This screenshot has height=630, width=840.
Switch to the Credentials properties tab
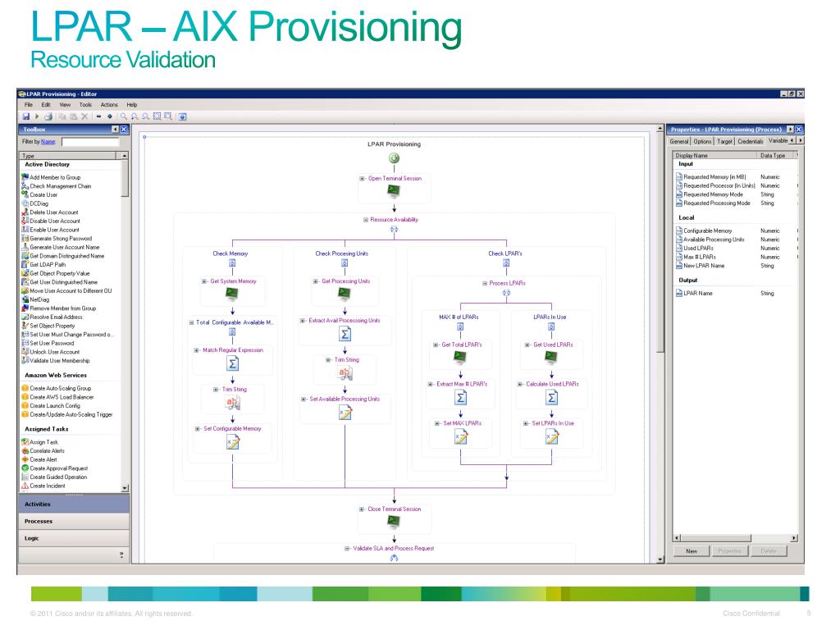click(750, 141)
